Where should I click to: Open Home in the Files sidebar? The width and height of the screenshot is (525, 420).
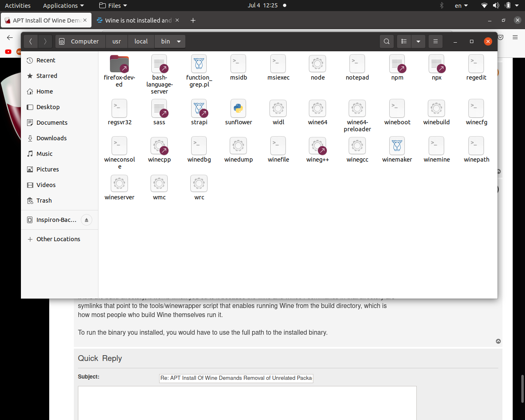tap(59, 91)
